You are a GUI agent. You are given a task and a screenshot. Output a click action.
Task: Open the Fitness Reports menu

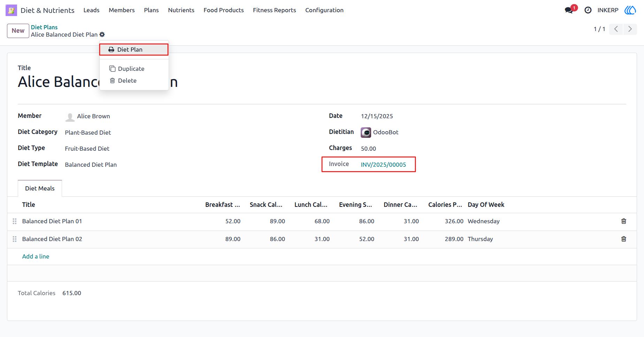(275, 10)
